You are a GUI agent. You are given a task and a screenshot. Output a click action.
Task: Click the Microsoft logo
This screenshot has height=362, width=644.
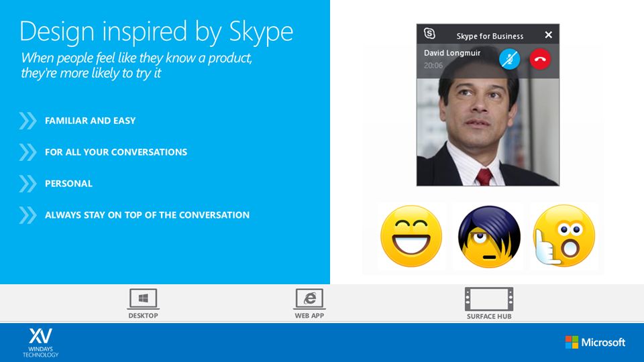pos(595,343)
